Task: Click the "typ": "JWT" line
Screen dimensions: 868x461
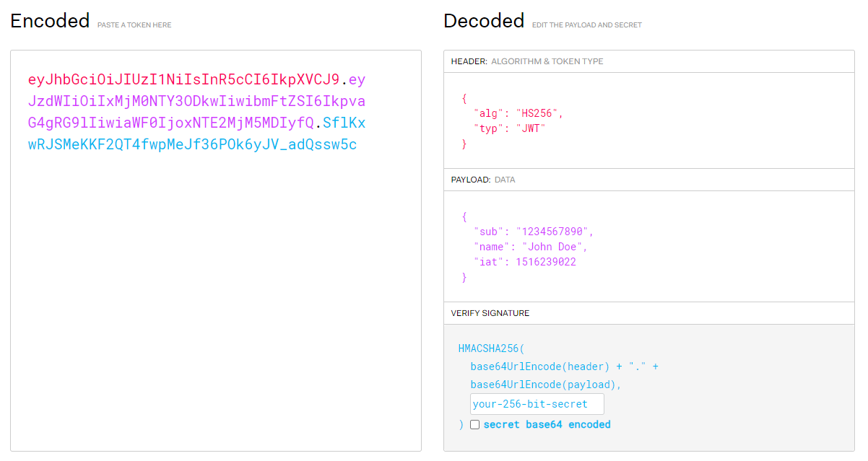Action: (510, 128)
